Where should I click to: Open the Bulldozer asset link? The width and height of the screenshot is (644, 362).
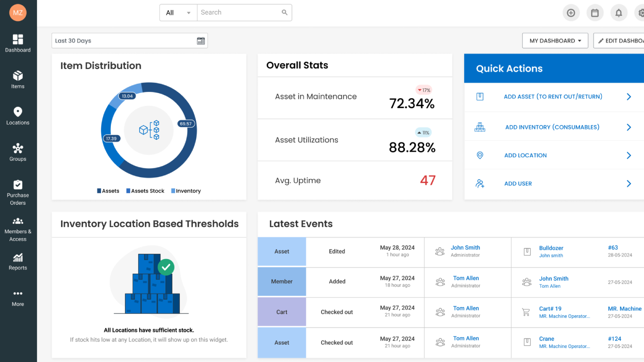(x=551, y=248)
